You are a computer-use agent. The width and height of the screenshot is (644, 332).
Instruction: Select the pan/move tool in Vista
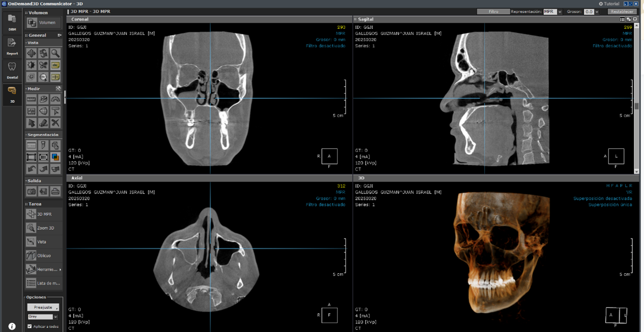point(31,53)
